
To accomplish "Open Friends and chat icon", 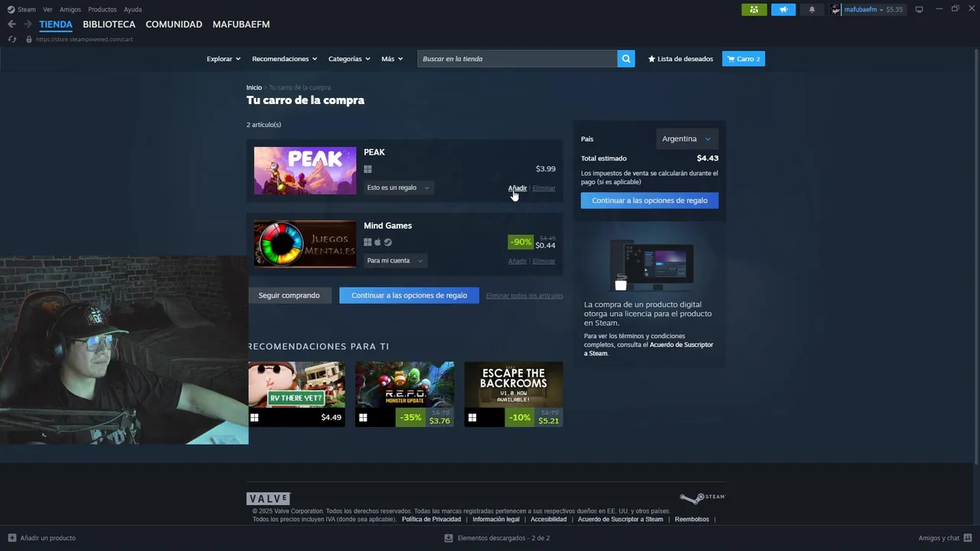I will tap(969, 538).
